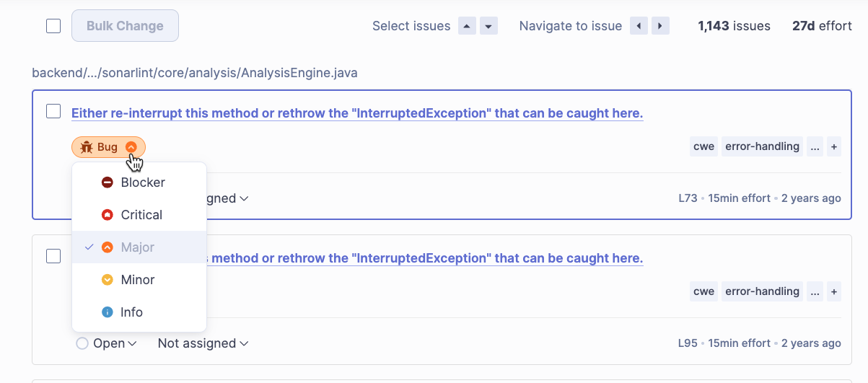Expand Not assigned dropdown on L95 issue
868x383 pixels.
[x=203, y=343]
